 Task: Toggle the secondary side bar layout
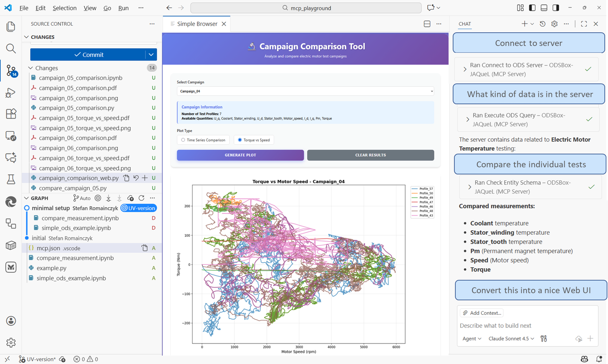point(556,8)
